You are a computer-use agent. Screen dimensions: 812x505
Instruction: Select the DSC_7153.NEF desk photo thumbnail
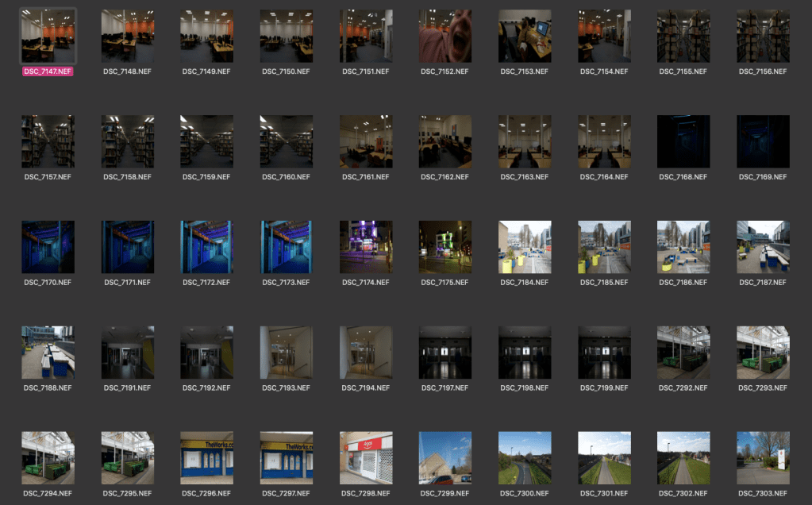[524, 36]
